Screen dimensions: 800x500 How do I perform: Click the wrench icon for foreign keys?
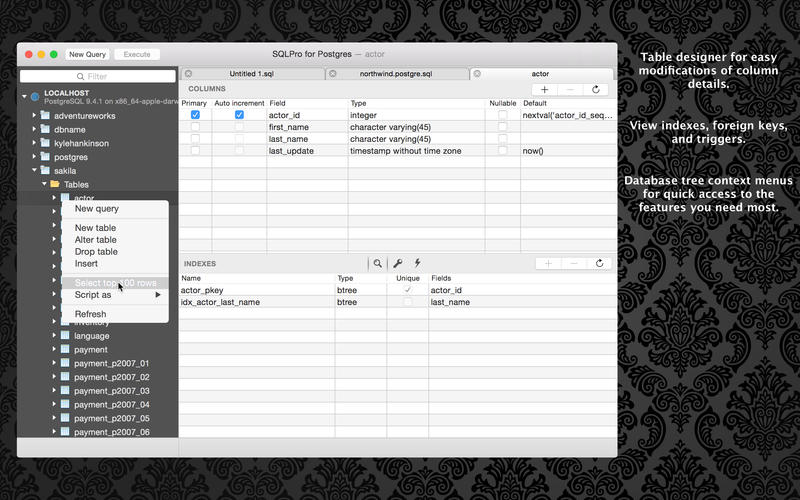pyautogui.click(x=397, y=263)
